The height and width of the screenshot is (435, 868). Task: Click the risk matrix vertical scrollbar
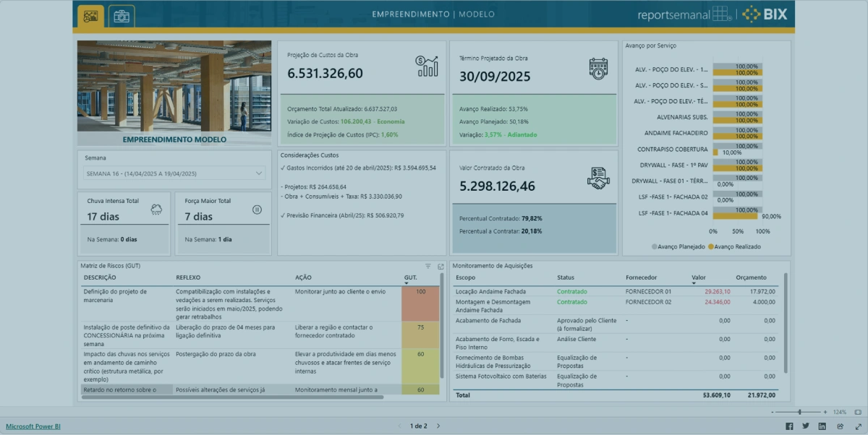442,325
